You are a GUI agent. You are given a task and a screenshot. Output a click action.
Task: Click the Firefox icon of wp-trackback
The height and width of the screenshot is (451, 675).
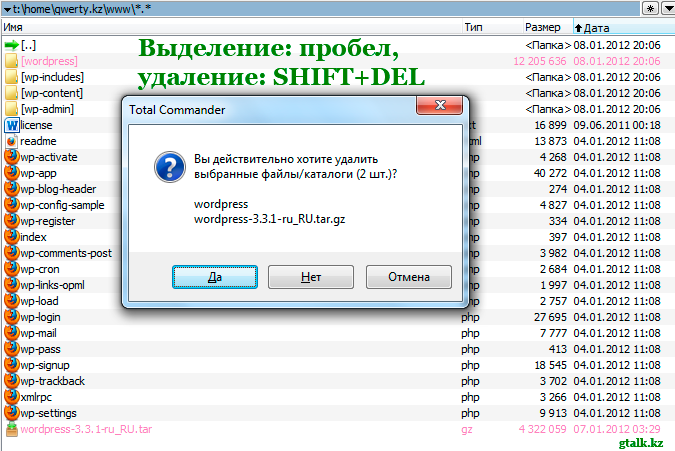(12, 381)
